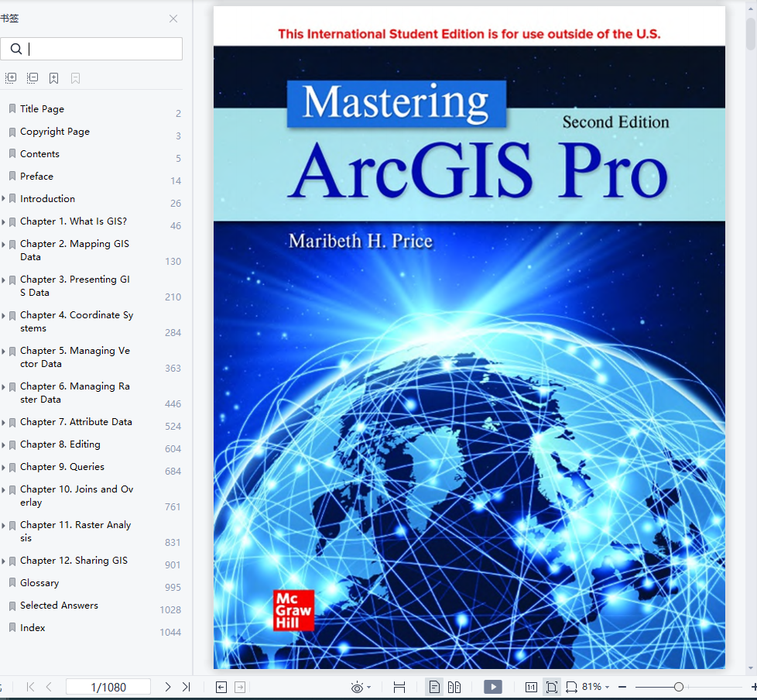Go to previous page arrow

click(49, 687)
